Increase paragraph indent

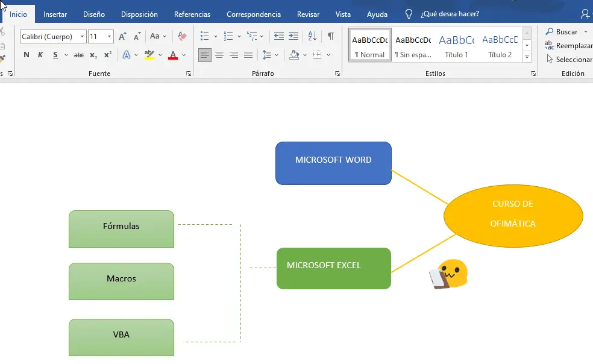293,36
